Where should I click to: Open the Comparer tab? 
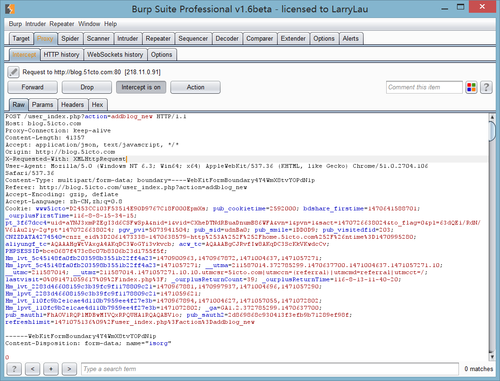(x=259, y=39)
